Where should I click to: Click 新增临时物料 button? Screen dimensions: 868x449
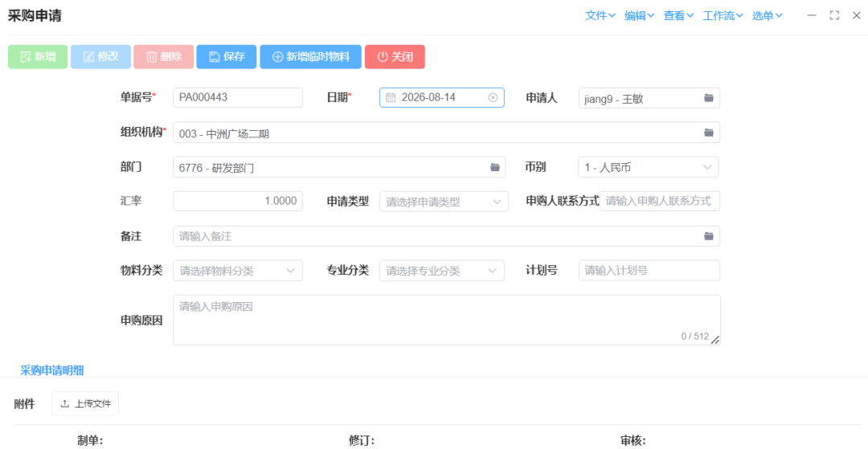[x=310, y=57]
